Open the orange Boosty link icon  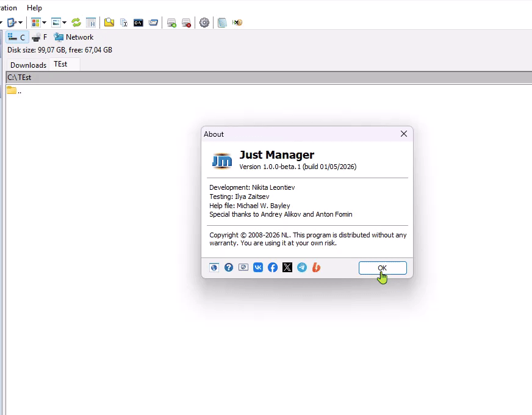pos(316,267)
